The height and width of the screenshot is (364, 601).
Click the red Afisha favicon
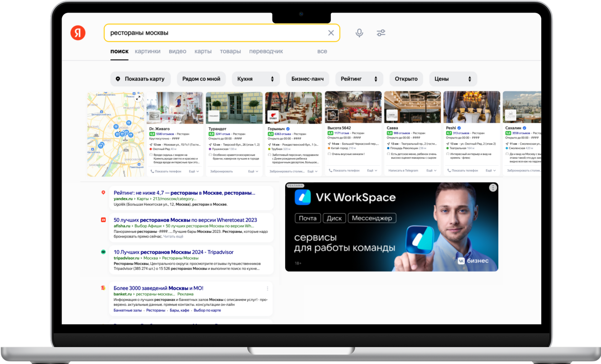[x=103, y=220]
